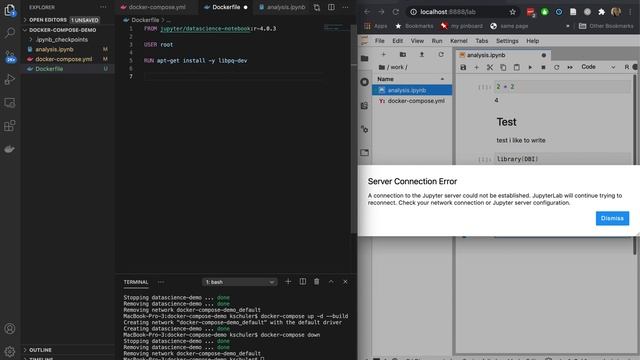Viewport: 640px width, 360px height.
Task: Copy the selected cell in JupyterLab
Action: 503,67
